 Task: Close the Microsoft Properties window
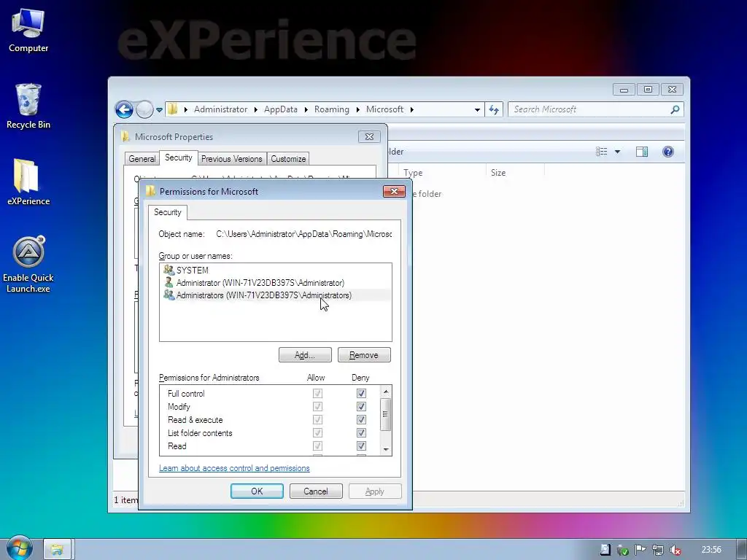tap(369, 136)
